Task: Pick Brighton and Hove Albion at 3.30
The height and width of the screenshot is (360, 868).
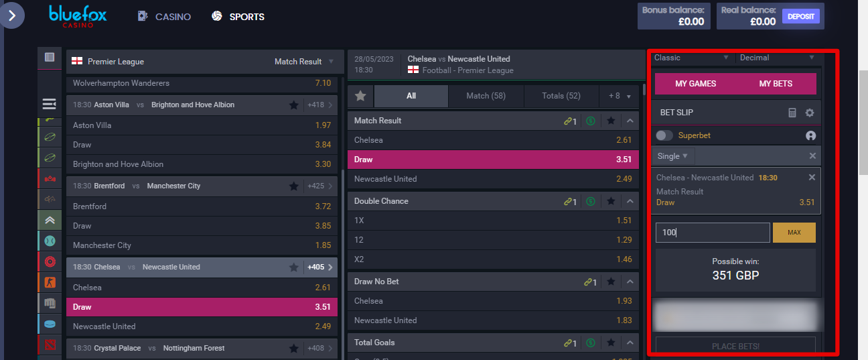Action: [x=202, y=164]
